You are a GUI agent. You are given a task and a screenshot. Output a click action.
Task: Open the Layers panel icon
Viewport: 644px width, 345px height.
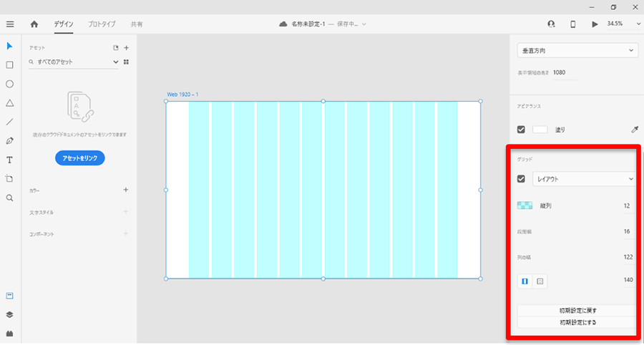[10, 315]
